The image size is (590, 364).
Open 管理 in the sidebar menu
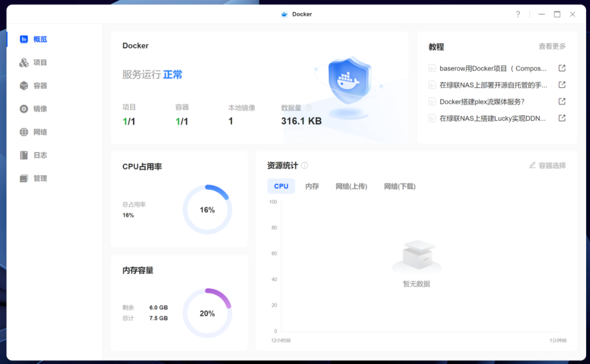40,178
